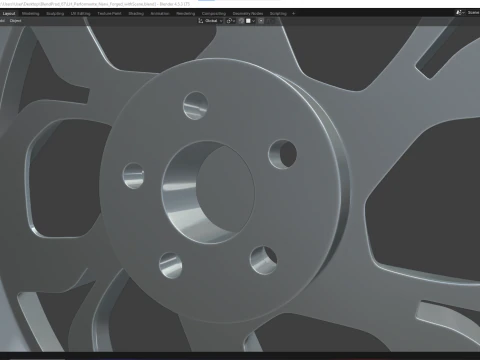480x360 pixels.
Task: Toggle proportional editing icon
Action: (x=261, y=21)
